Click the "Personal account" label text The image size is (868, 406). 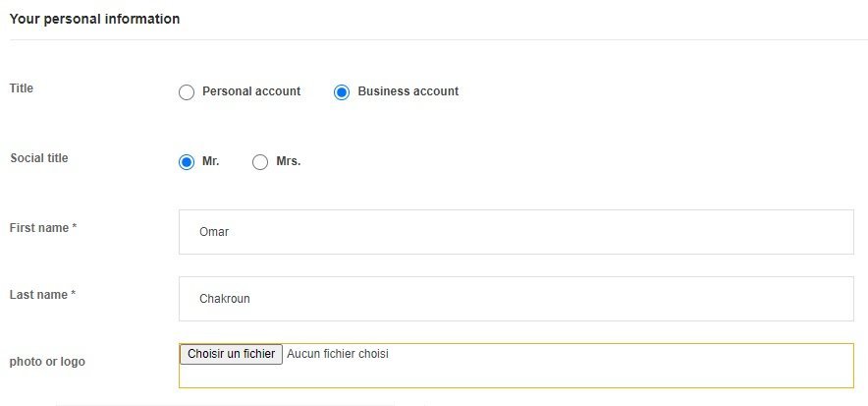click(251, 91)
